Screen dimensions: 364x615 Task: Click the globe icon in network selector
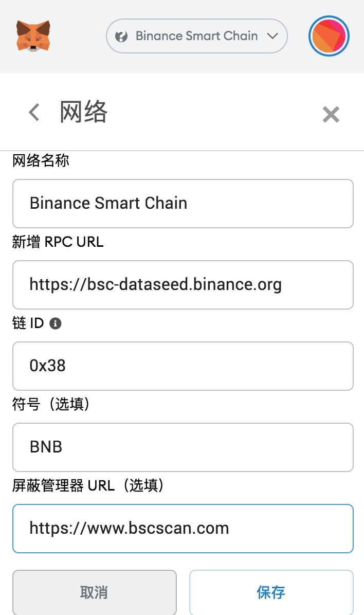(121, 37)
